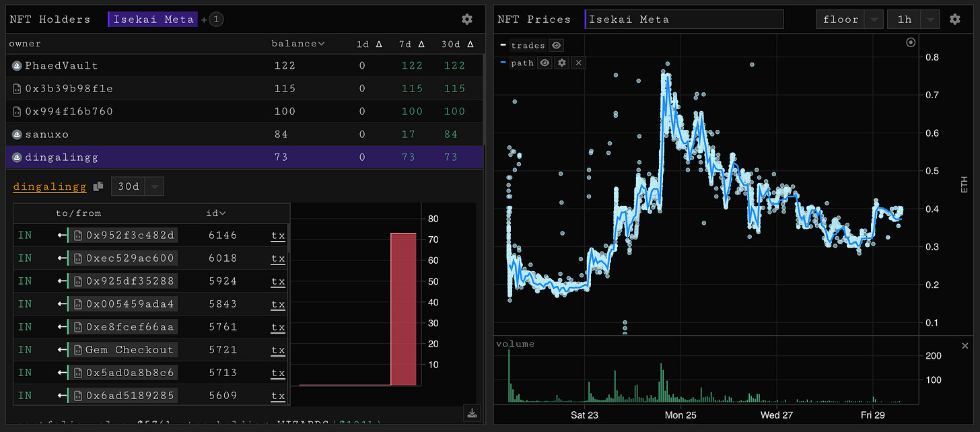This screenshot has height=432, width=980.
Task: Sort holders by the balance column
Action: [297, 44]
